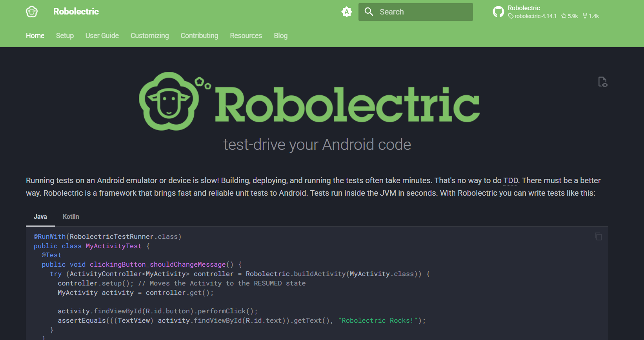Click the "Moves the Activity" code comment
Image resolution: width=644 pixels, height=340 pixels.
point(222,283)
